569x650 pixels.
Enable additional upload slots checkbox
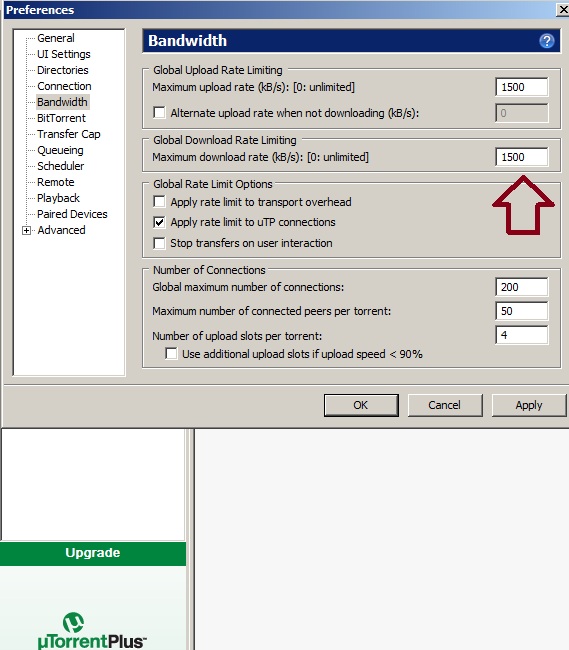click(x=171, y=354)
